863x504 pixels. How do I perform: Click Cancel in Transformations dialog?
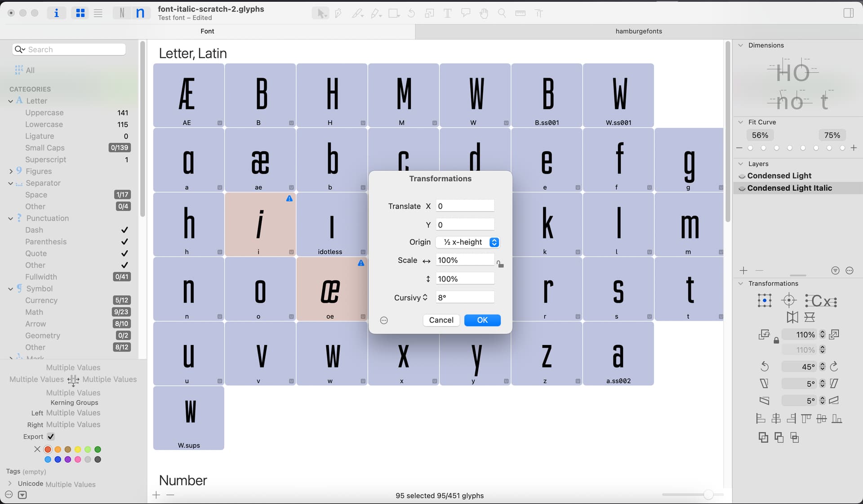click(441, 320)
